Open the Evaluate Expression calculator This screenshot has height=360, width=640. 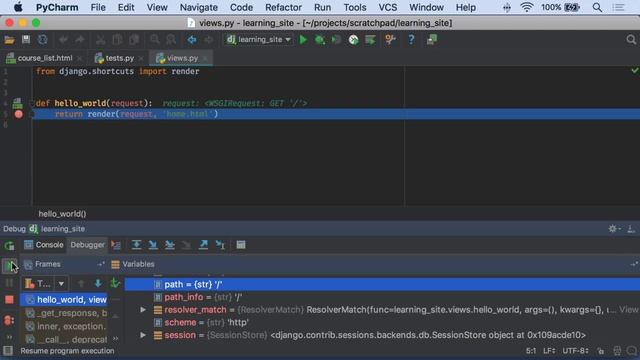coord(241,245)
